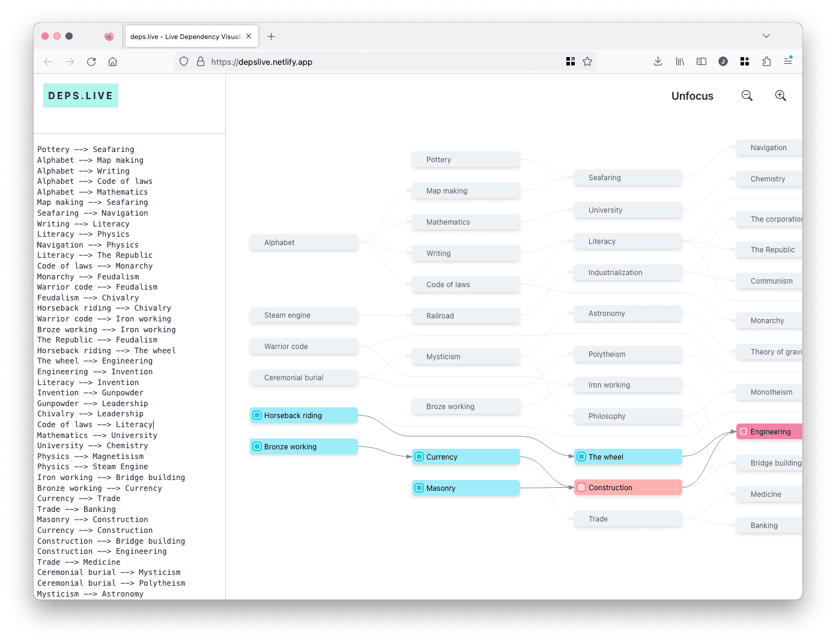Click the Philosophy node
Image resolution: width=836 pixels, height=644 pixels.
pos(628,416)
